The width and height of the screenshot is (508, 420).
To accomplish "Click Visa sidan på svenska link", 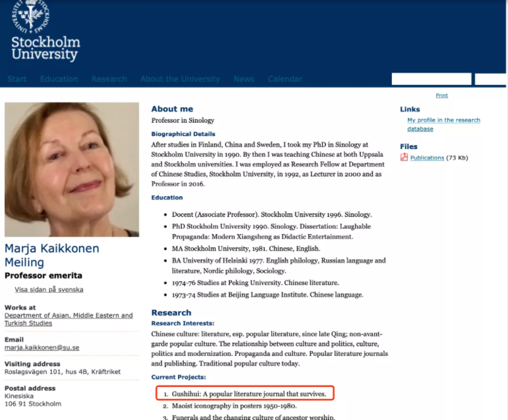I will (49, 289).
